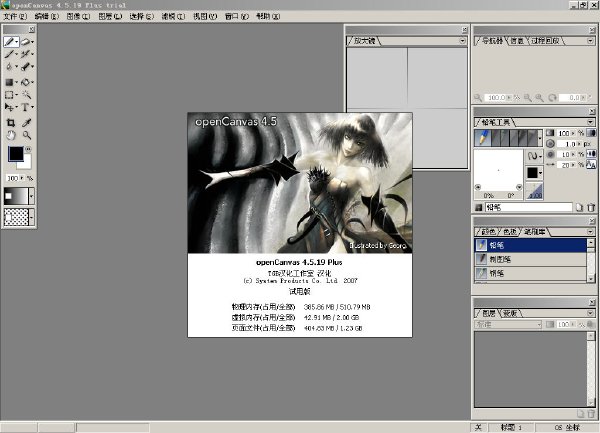Image resolution: width=600 pixels, height=433 pixels.
Task: Select the Move layer tool
Action: (x=9, y=107)
